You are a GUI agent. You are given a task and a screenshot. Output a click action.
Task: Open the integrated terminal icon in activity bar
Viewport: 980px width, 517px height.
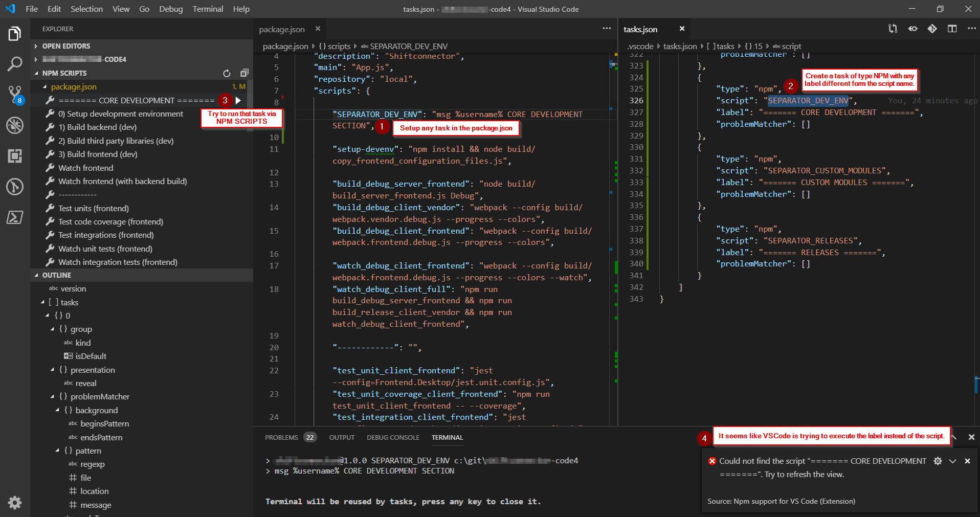tap(15, 217)
